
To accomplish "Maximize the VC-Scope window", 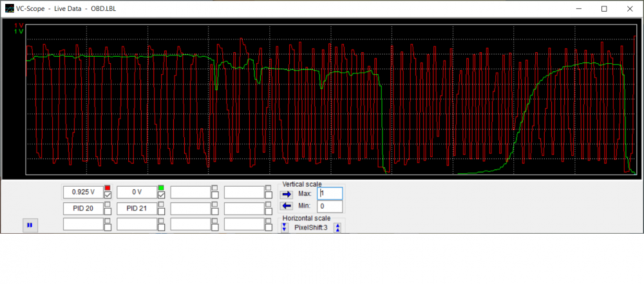I will point(604,8).
